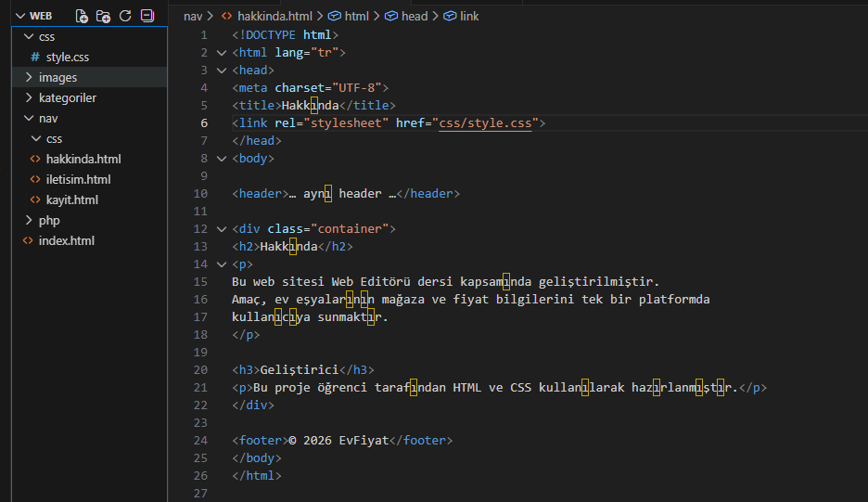Click the nav breadcrumb segment
This screenshot has height=502, width=868.
coord(193,17)
